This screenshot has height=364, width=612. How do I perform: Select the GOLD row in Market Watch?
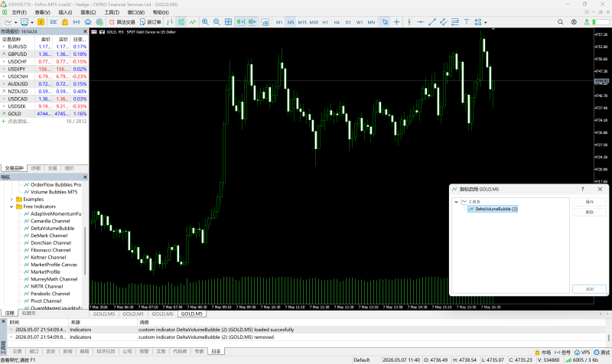pyautogui.click(x=44, y=113)
